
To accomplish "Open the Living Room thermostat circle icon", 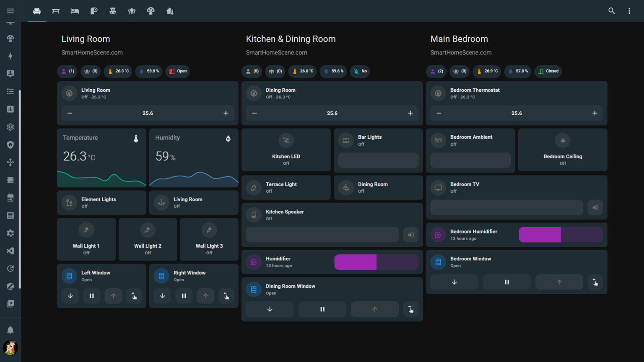I will 69,93.
